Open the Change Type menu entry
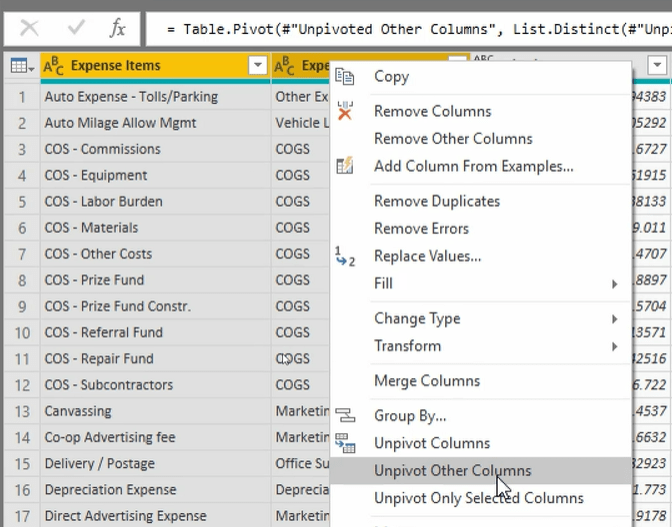 [x=481, y=319]
